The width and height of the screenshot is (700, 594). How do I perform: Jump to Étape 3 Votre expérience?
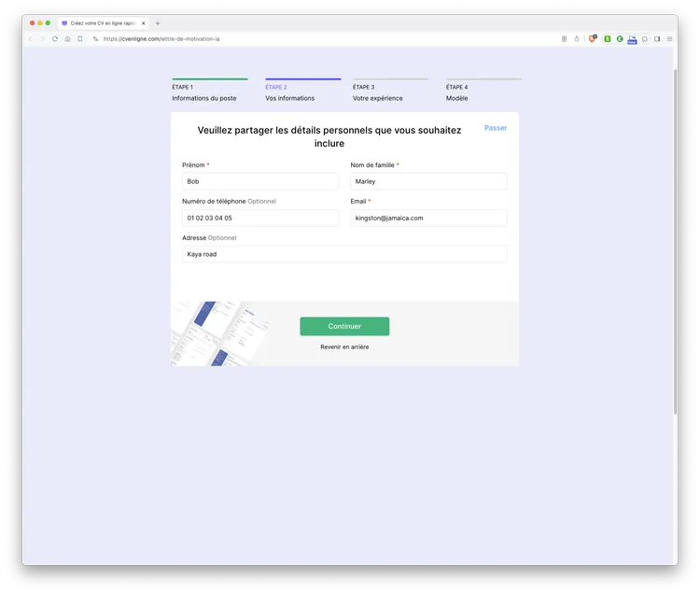point(390,91)
